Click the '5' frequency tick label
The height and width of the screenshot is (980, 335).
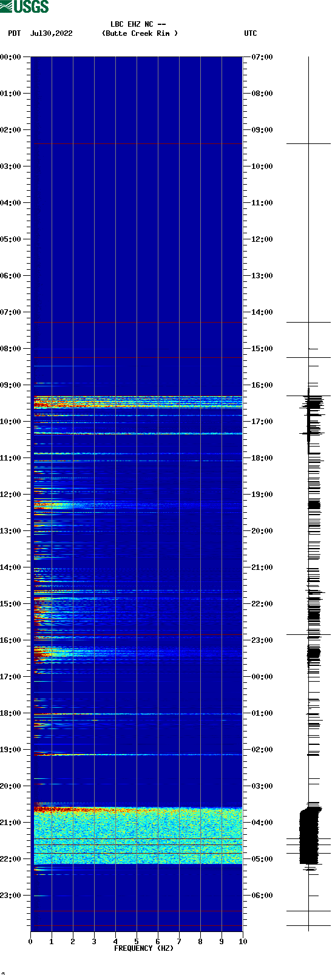[137, 942]
